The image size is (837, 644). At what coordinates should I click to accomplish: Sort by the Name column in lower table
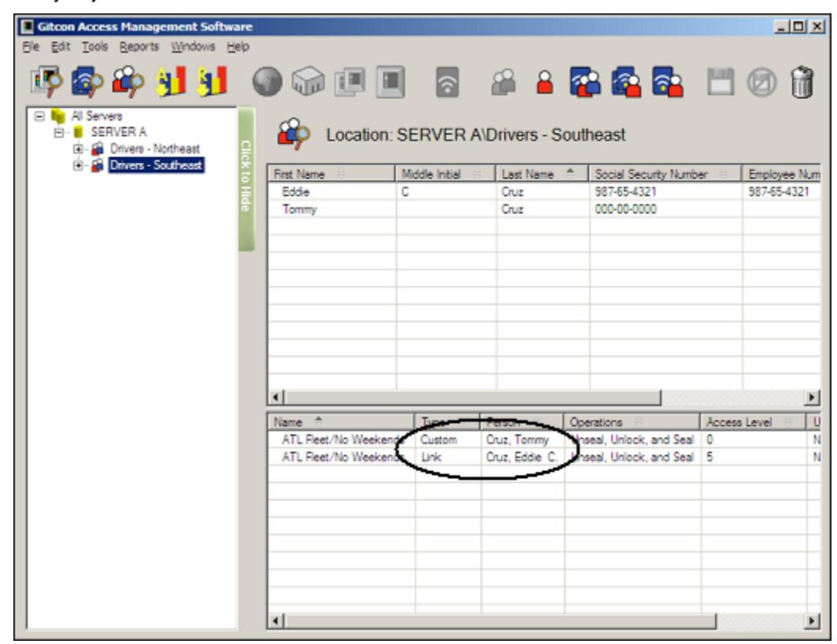tap(341, 422)
